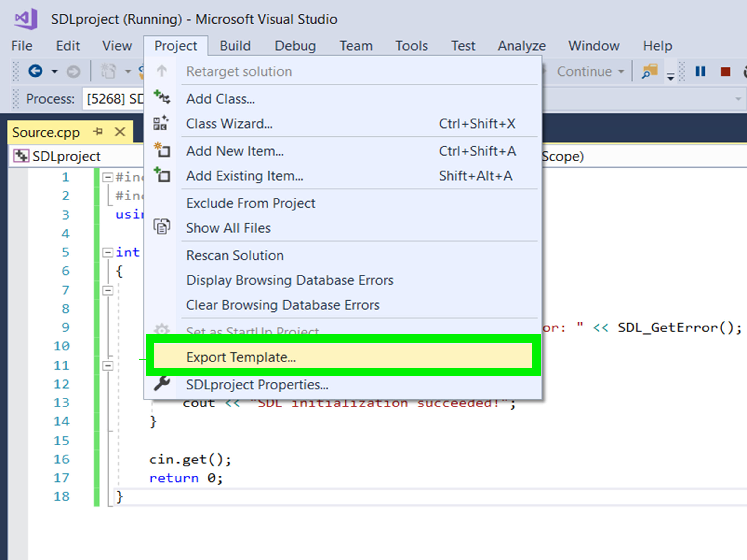Screen dimensions: 747x560
Task: Pin the Source.cpp tab
Action: [x=98, y=131]
